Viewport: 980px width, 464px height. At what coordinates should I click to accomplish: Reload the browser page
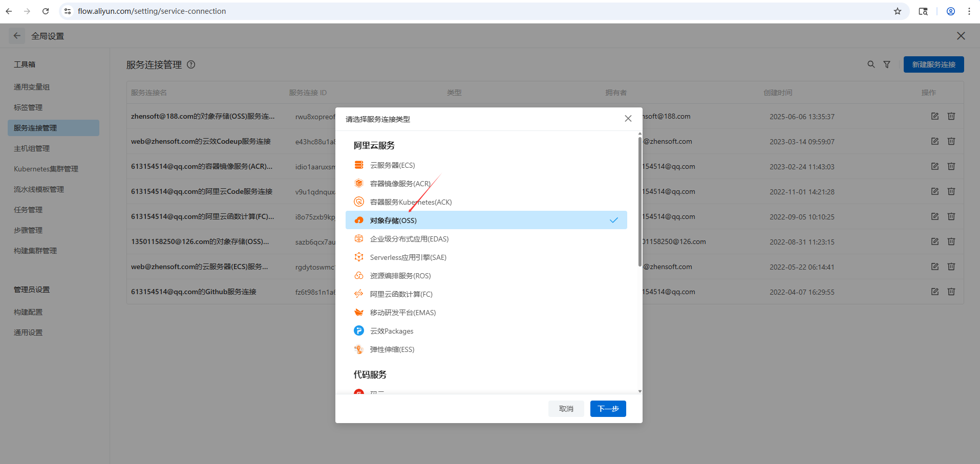tap(46, 11)
